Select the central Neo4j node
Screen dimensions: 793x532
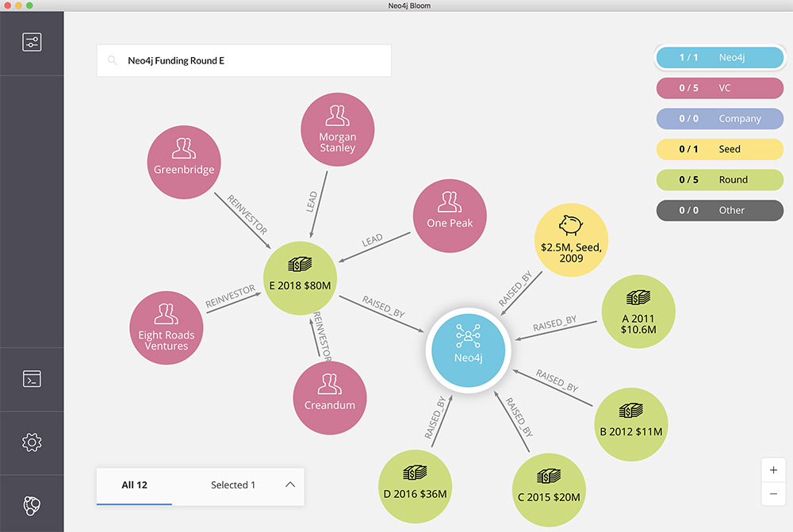tap(466, 347)
